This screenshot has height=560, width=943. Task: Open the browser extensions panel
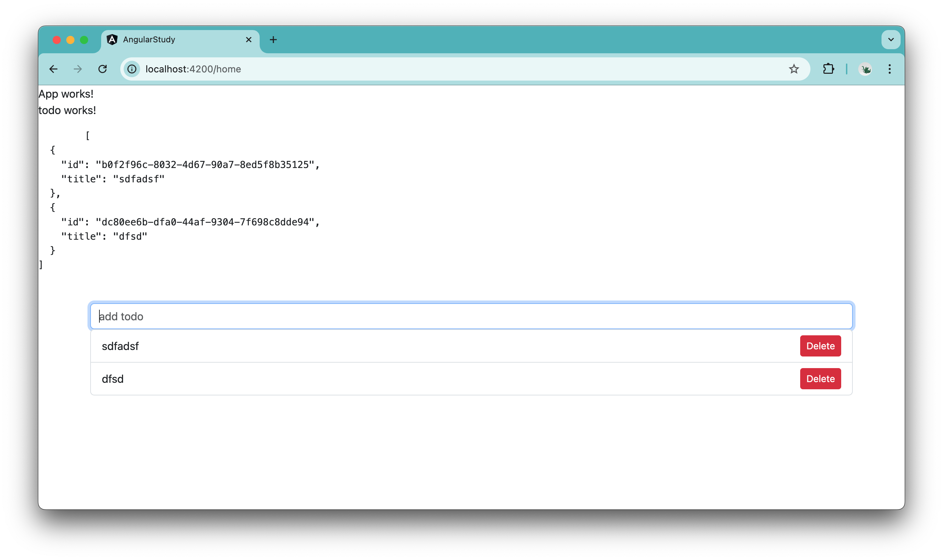pyautogui.click(x=828, y=69)
